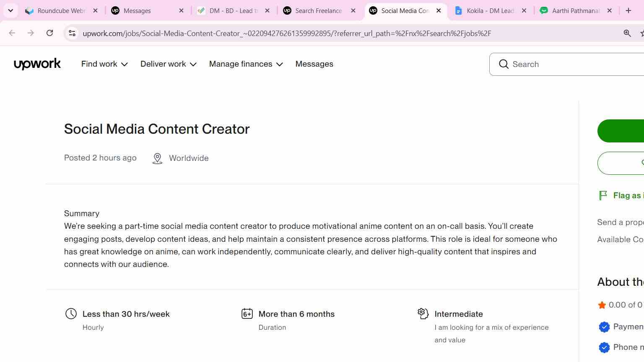The image size is (644, 362).
Task: Open the Messages menu item in Upwork header
Action: (x=314, y=64)
